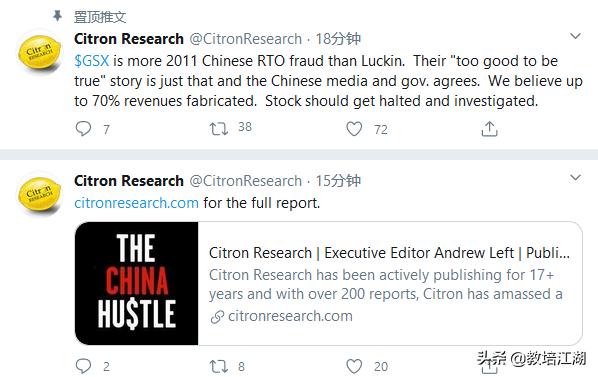The height and width of the screenshot is (377, 598).
Task: Open citronresearch.com link in tweet text
Action: (137, 203)
